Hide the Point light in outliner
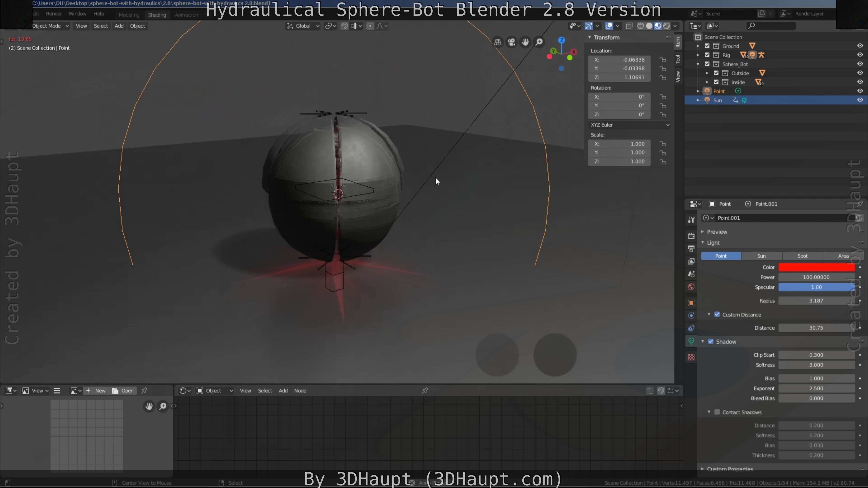 (860, 91)
